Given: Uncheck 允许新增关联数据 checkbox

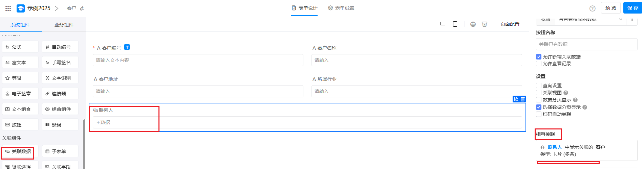Looking at the screenshot, I should (539, 57).
